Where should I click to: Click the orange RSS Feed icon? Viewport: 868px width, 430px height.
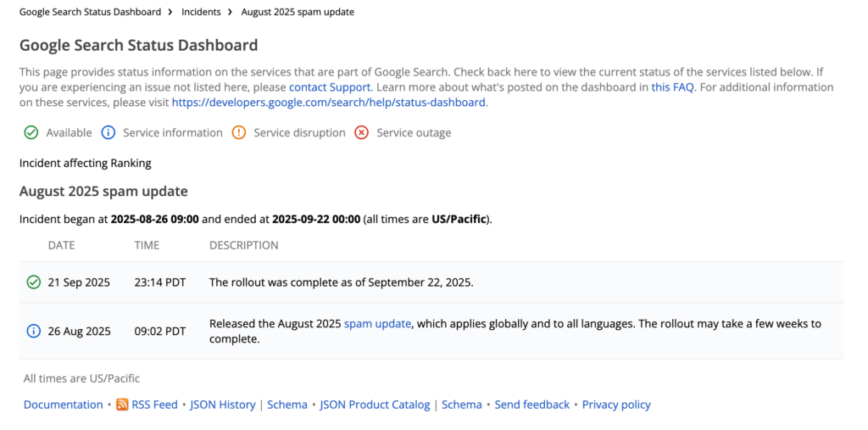point(122,405)
